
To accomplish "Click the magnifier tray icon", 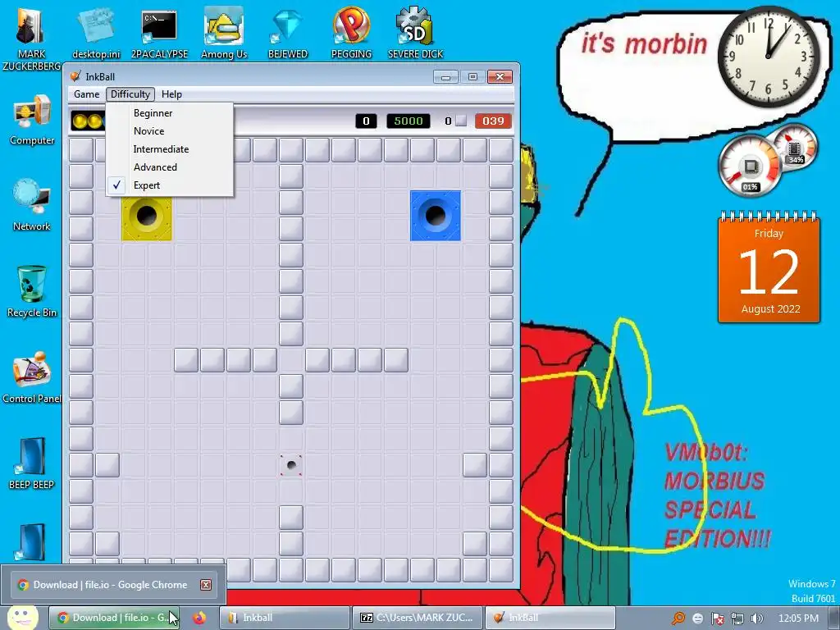I will [x=678, y=619].
